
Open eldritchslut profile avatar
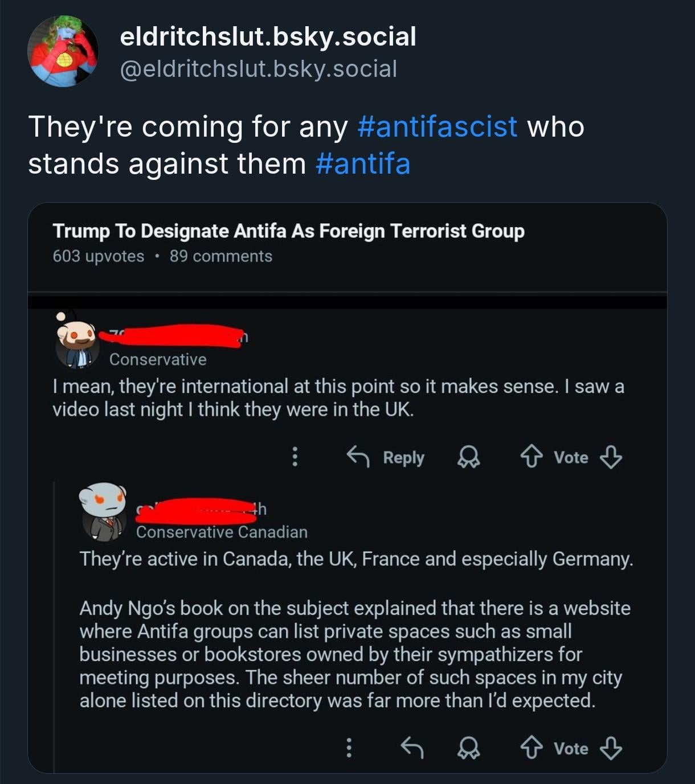tap(63, 51)
